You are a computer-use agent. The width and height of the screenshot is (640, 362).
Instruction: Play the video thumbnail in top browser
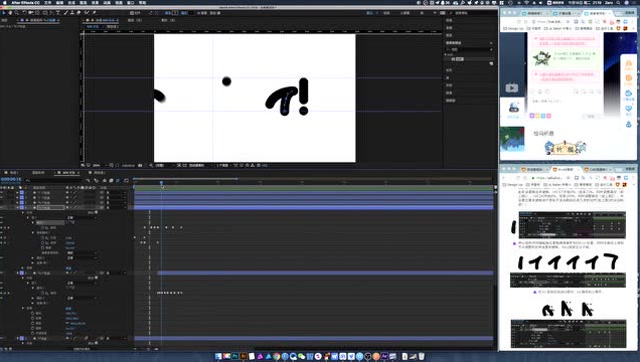512,88
